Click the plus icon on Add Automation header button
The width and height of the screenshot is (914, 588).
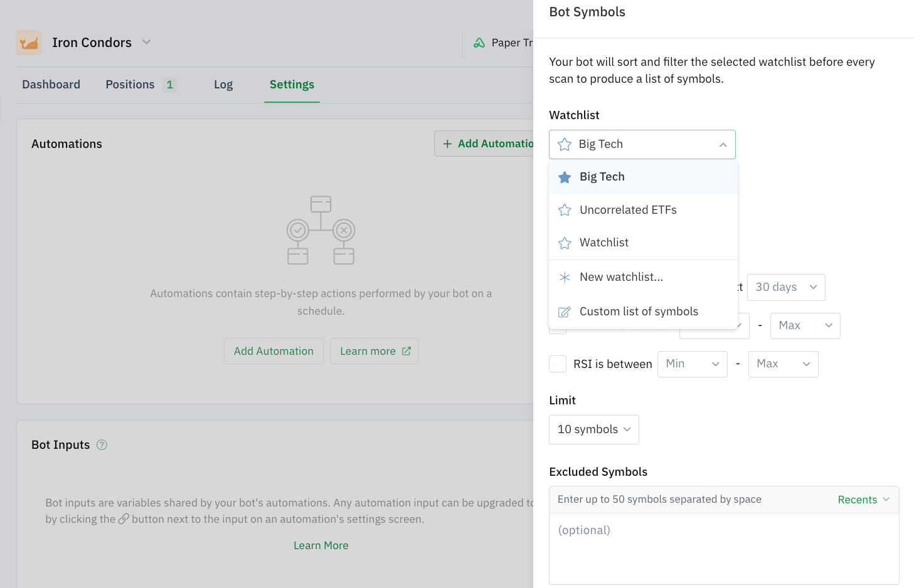click(x=447, y=144)
